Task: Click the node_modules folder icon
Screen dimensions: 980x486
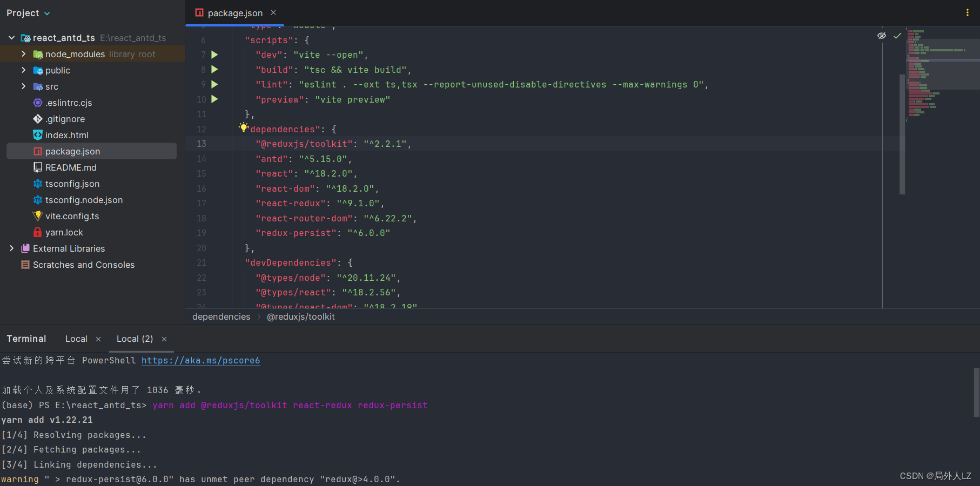Action: [x=38, y=54]
